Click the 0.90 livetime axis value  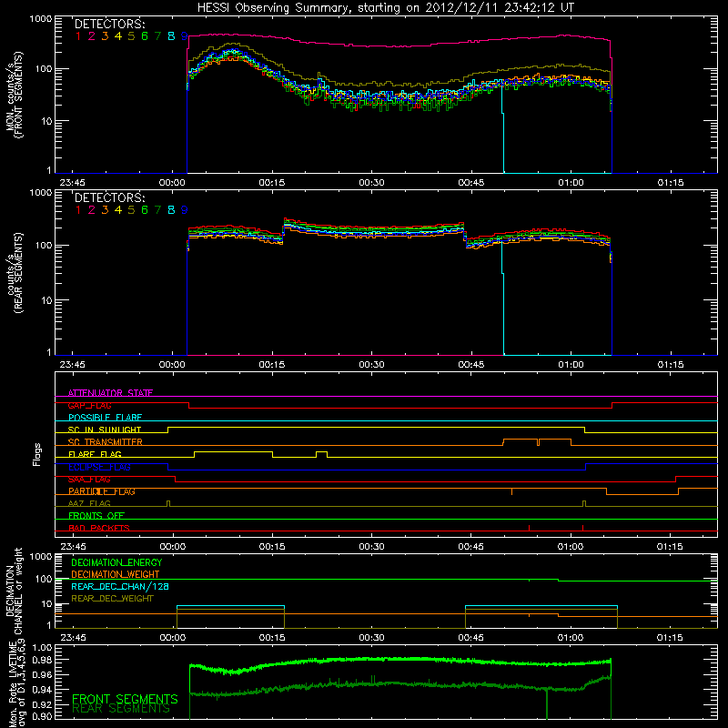click(x=42, y=716)
